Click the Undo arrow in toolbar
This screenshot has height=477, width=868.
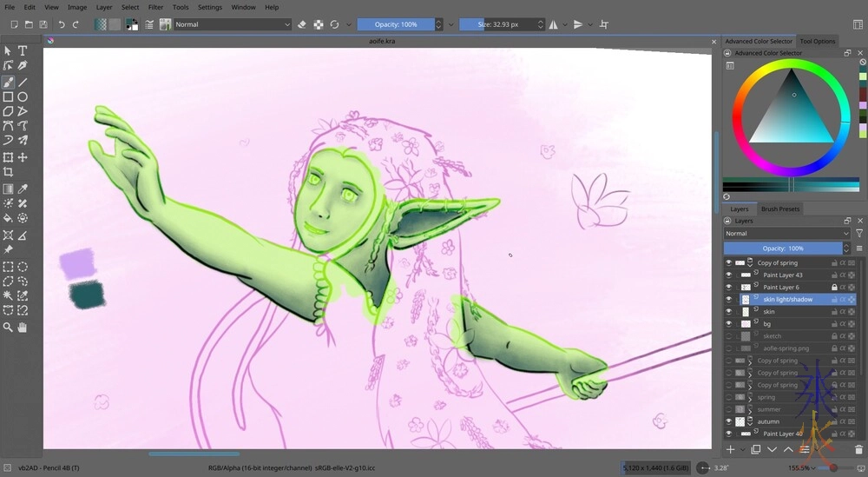click(62, 24)
